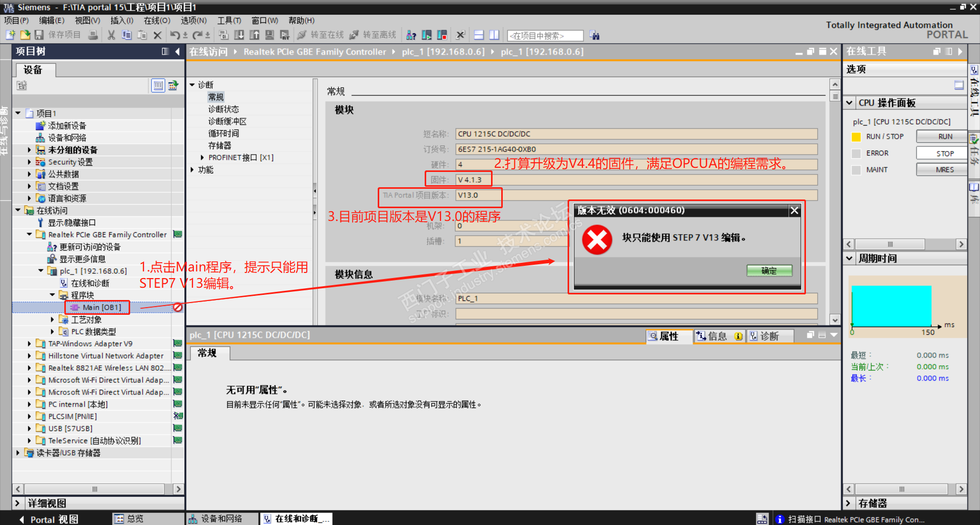
Task: Switch to the 信息 tab
Action: tap(719, 336)
